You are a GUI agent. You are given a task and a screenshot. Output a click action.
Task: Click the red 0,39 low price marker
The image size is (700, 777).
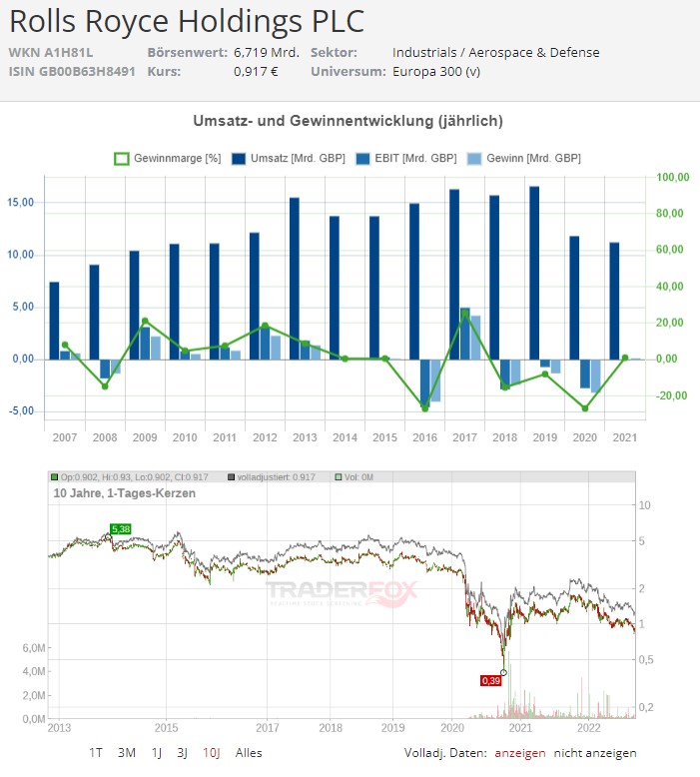[x=490, y=681]
